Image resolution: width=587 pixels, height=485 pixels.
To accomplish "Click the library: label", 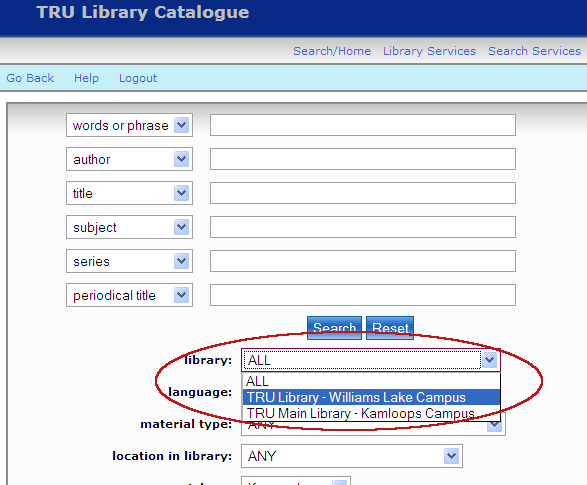I will [x=209, y=360].
